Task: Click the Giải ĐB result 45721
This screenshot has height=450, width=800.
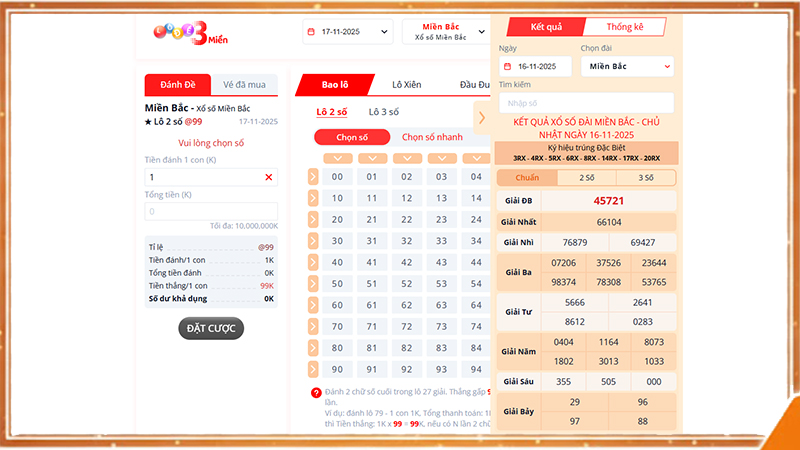Action: [609, 201]
